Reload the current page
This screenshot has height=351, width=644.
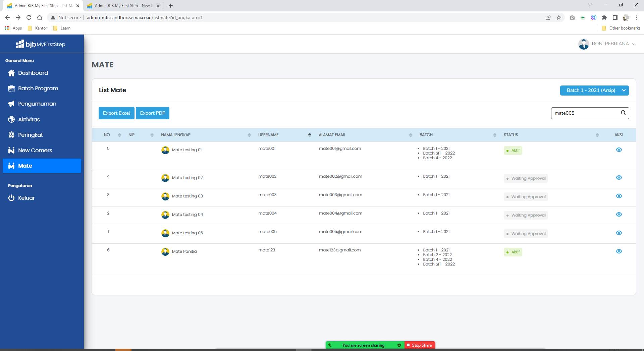click(29, 17)
